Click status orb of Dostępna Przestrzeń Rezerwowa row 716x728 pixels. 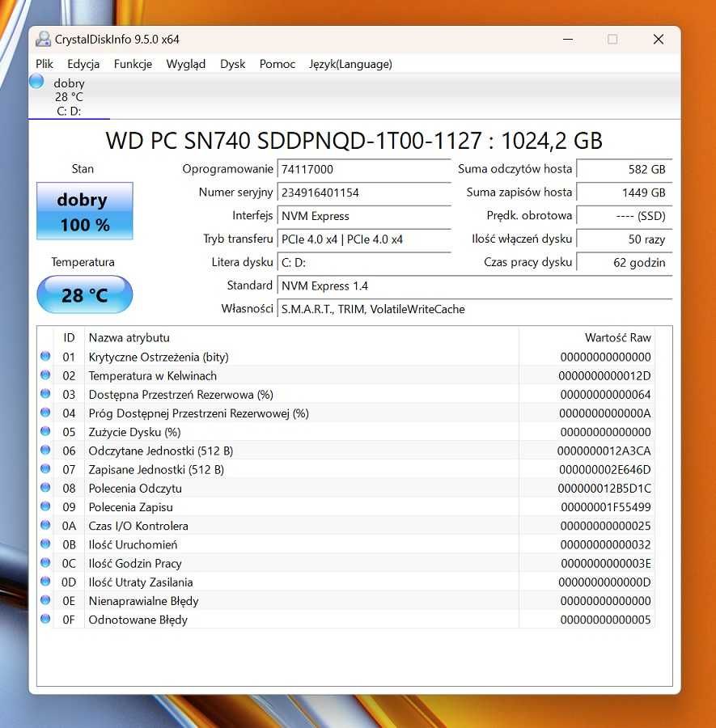(45, 394)
